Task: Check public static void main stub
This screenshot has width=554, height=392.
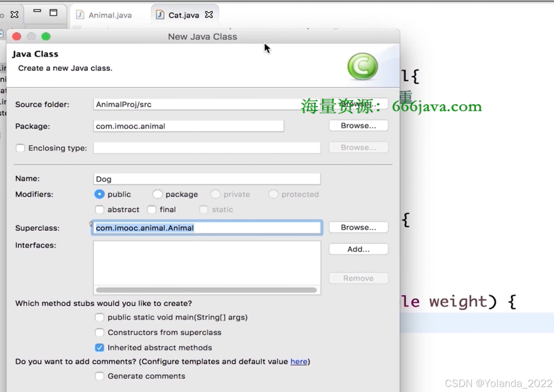Action: pyautogui.click(x=99, y=317)
